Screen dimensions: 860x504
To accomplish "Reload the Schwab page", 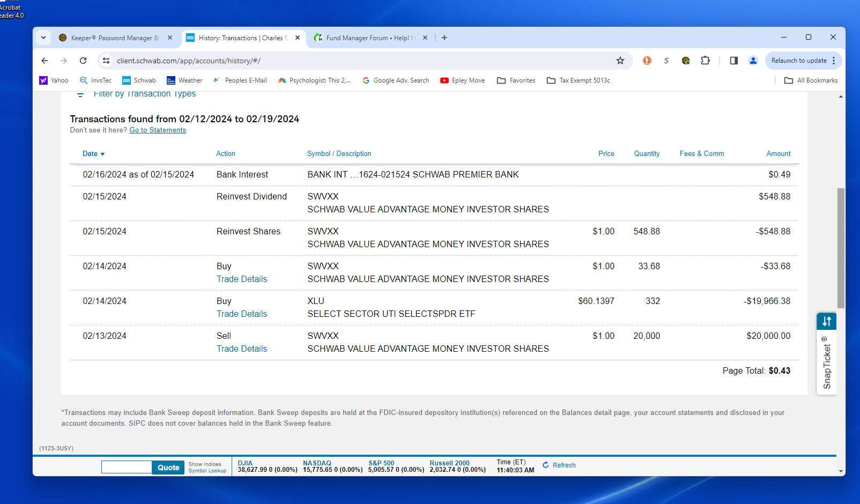I will tap(83, 61).
